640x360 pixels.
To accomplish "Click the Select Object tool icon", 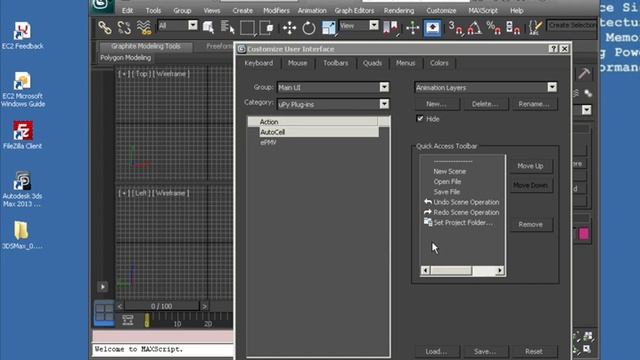I will point(208,28).
